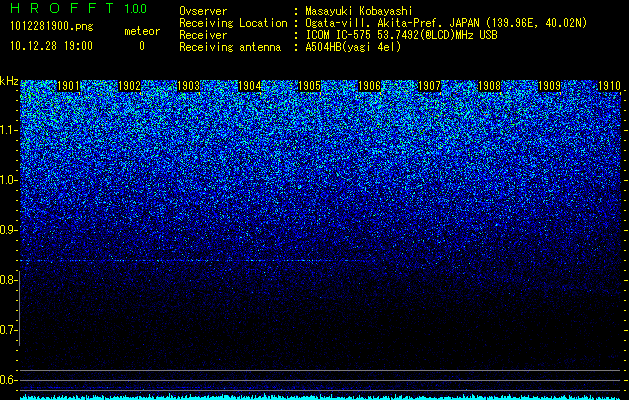This screenshot has height=400, width=629.
Task: Click the Ovserver label
Action: 203,11
